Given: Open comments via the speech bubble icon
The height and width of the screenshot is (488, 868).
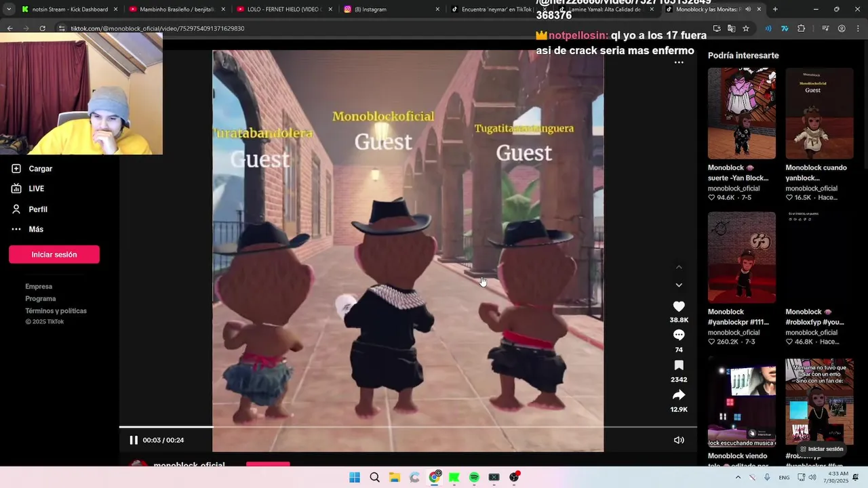Looking at the screenshot, I should point(679,335).
